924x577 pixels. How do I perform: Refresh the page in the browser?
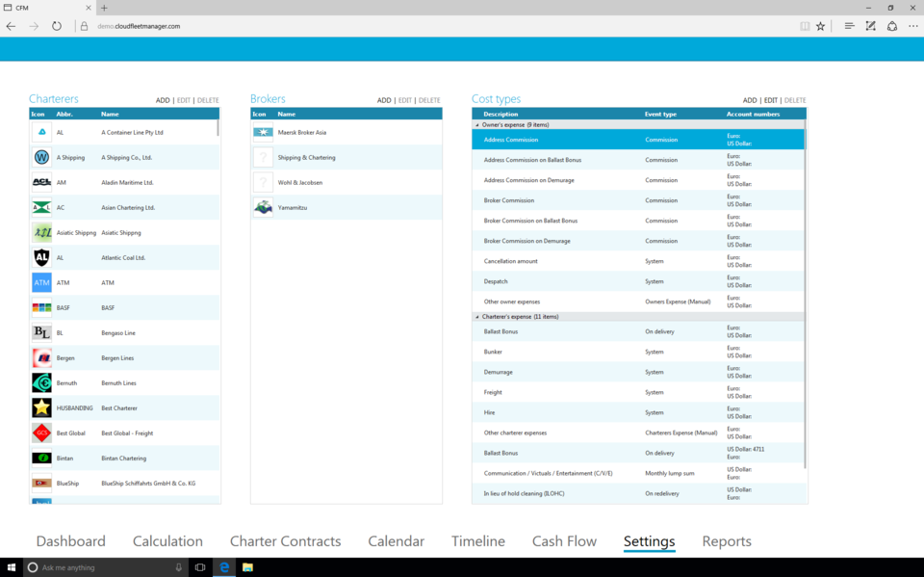point(57,26)
